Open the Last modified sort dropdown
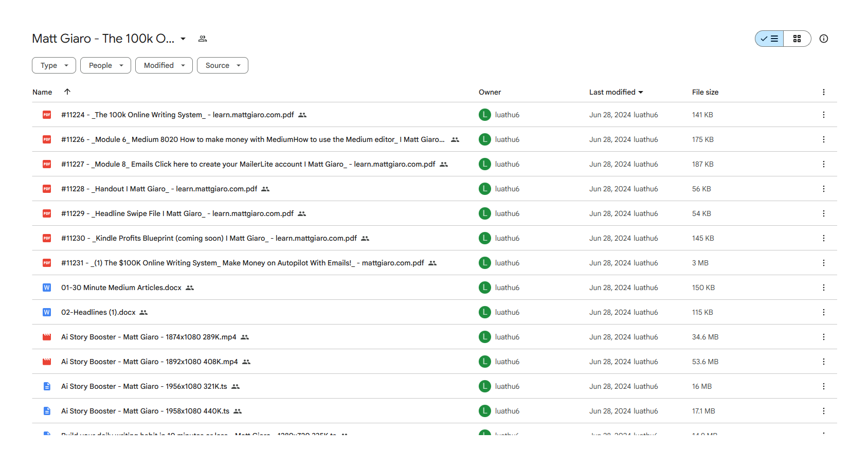The width and height of the screenshot is (868, 467). tap(616, 92)
